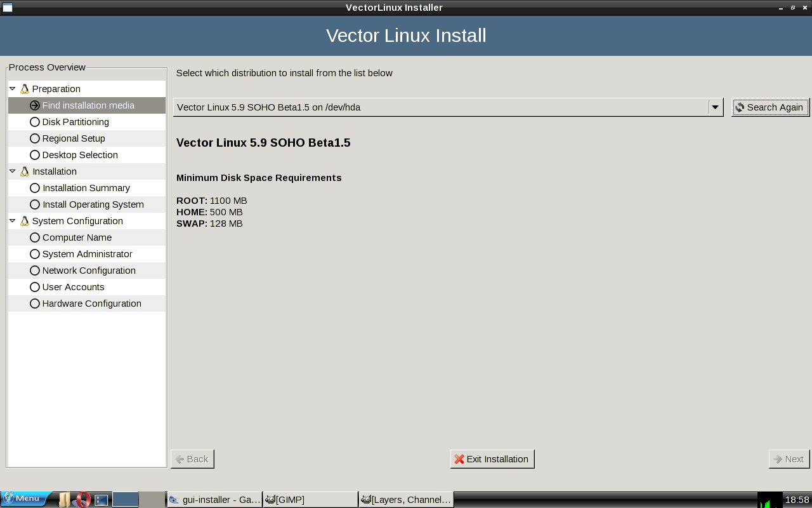Screen dimensions: 812x508
Task: Select the User Accounts step circle
Action: (35, 287)
